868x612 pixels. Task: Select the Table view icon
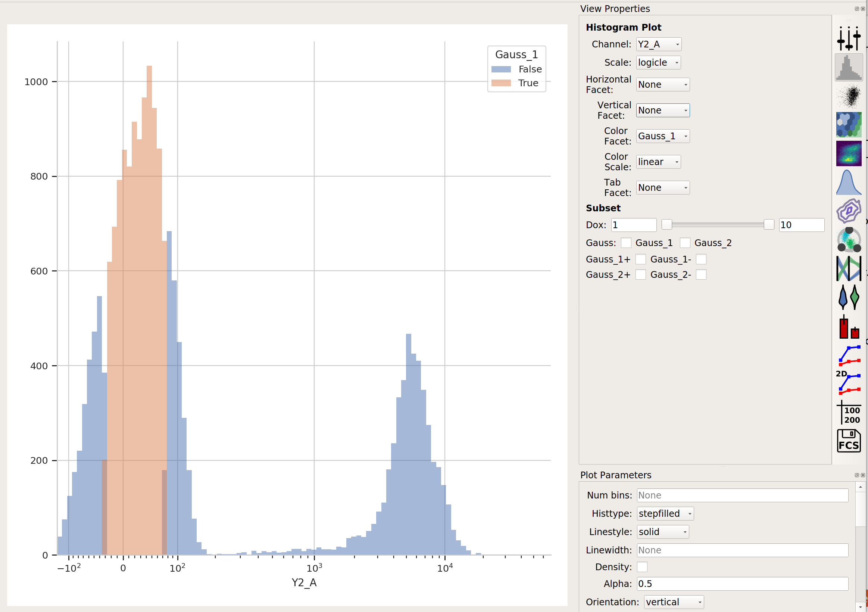[849, 412]
